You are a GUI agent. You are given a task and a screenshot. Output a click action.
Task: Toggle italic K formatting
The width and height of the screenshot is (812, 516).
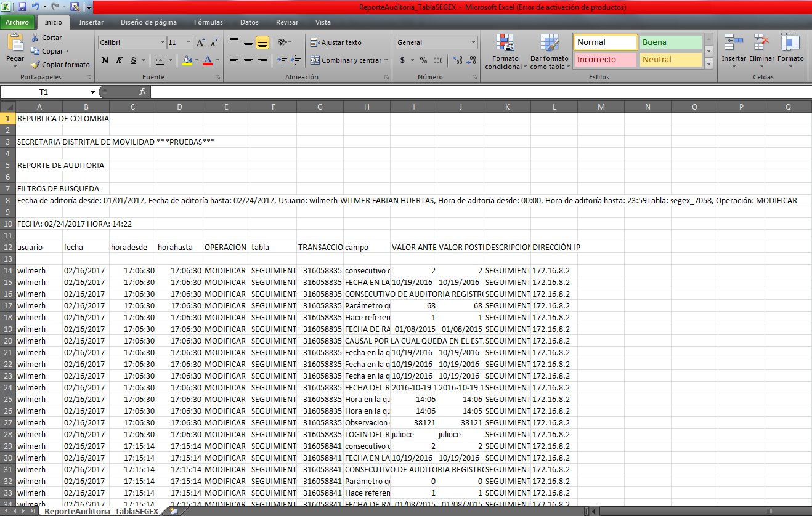[x=119, y=60]
